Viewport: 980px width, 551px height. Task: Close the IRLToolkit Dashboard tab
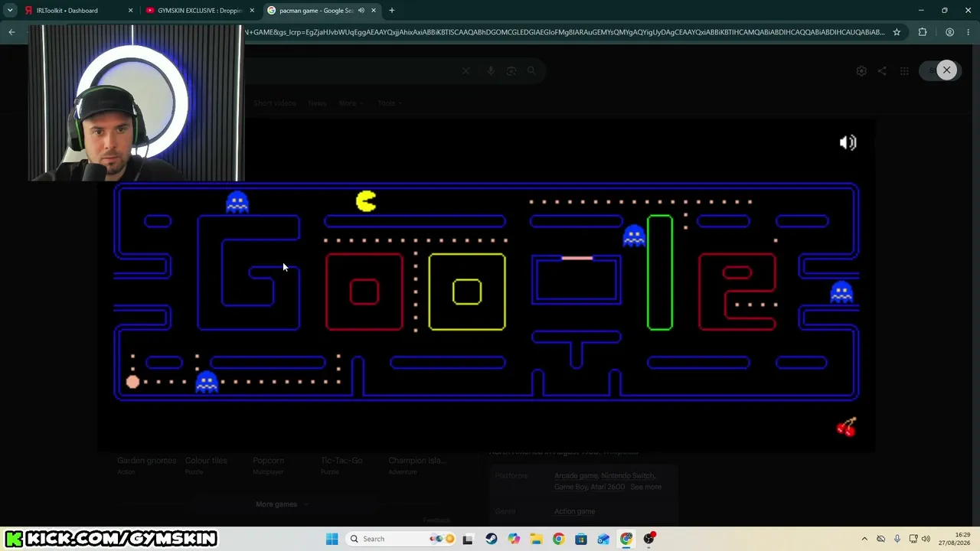point(130,11)
